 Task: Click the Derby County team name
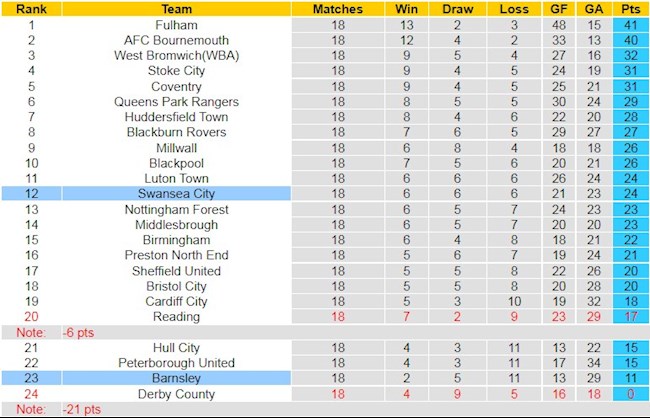click(177, 394)
